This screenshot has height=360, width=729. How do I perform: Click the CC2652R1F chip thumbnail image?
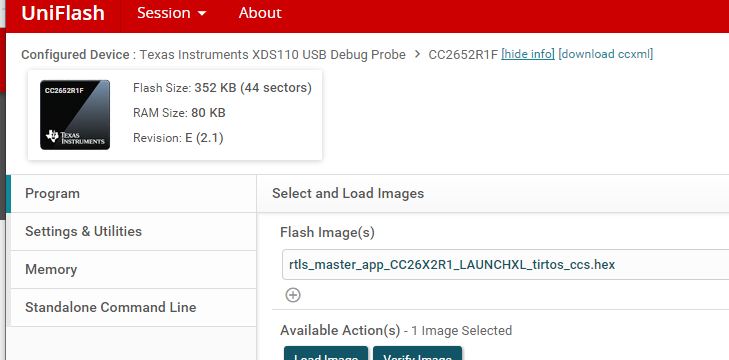(x=75, y=115)
